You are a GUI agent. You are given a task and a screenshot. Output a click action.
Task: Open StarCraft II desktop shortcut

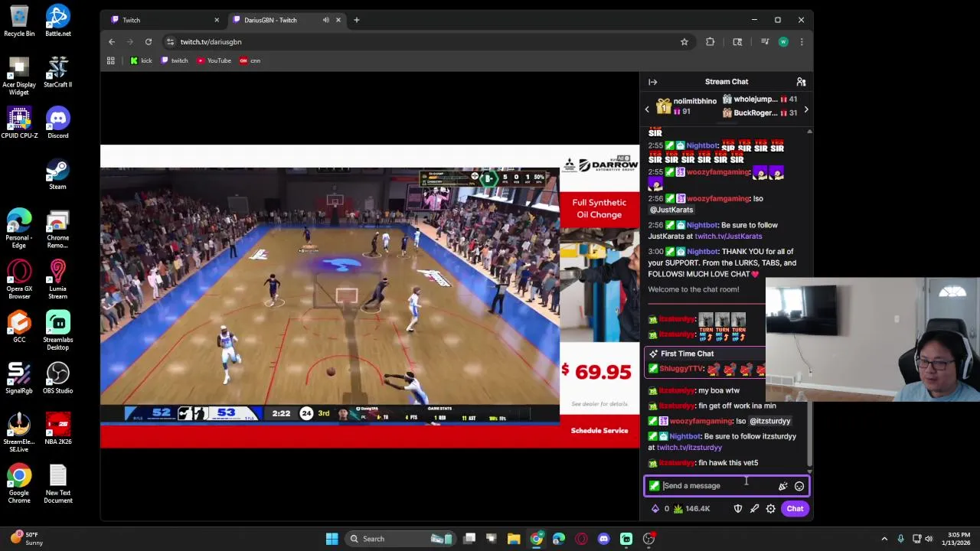(57, 72)
